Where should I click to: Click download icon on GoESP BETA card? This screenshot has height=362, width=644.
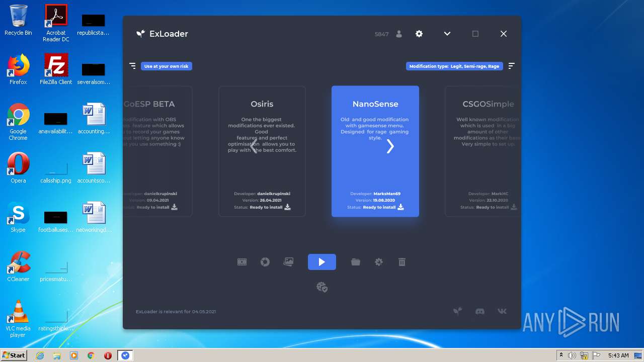pyautogui.click(x=175, y=207)
